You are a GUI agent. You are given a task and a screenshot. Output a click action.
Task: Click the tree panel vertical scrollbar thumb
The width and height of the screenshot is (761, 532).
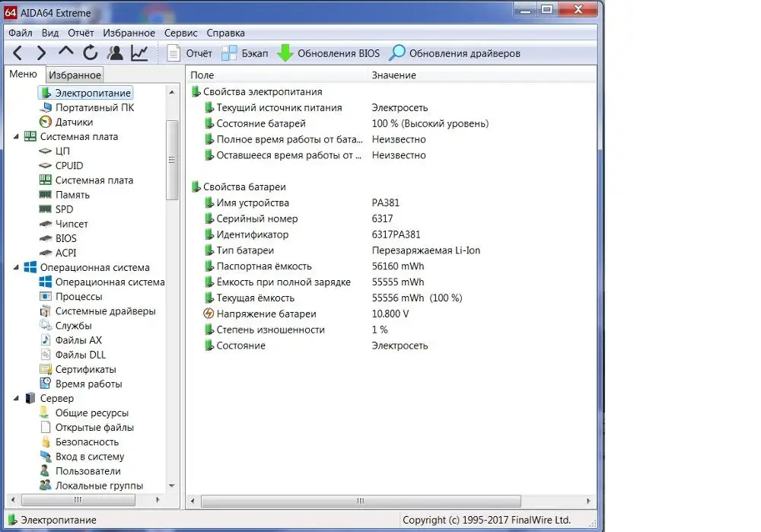coord(172,160)
